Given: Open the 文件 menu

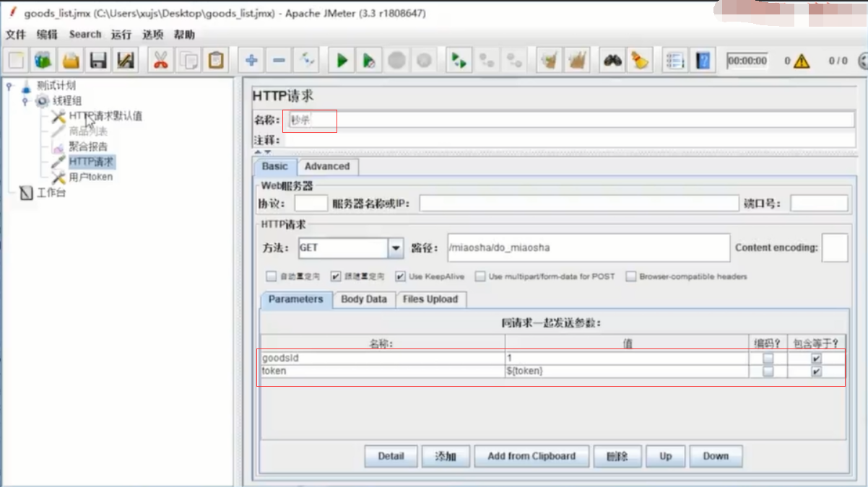Looking at the screenshot, I should pyautogui.click(x=16, y=34).
